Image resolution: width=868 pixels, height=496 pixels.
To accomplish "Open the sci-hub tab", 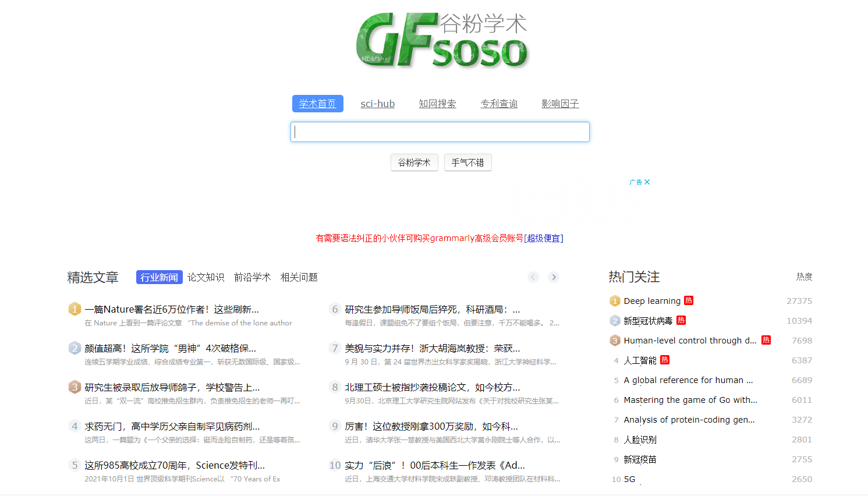I will click(378, 104).
